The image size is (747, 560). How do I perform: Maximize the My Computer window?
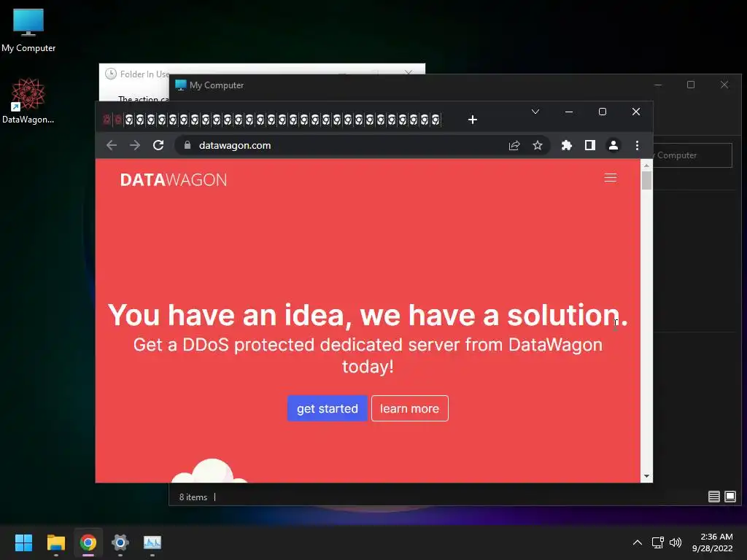tap(691, 85)
